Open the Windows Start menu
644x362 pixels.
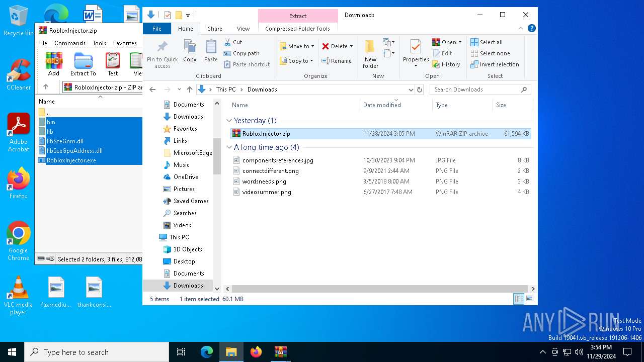tap(12, 352)
